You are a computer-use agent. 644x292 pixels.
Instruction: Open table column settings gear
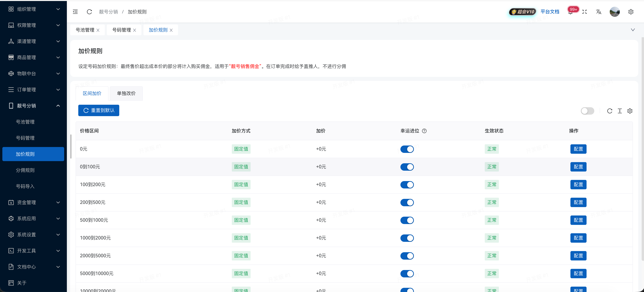coord(630,111)
